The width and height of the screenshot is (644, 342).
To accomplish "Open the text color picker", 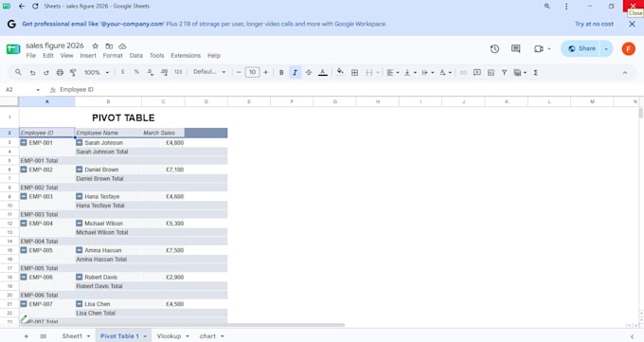I will [323, 72].
